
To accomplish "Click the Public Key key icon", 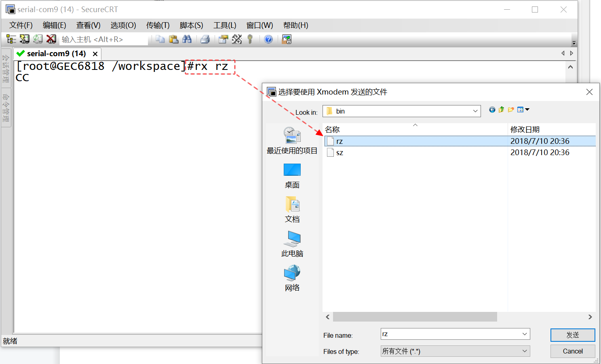I will click(x=250, y=39).
